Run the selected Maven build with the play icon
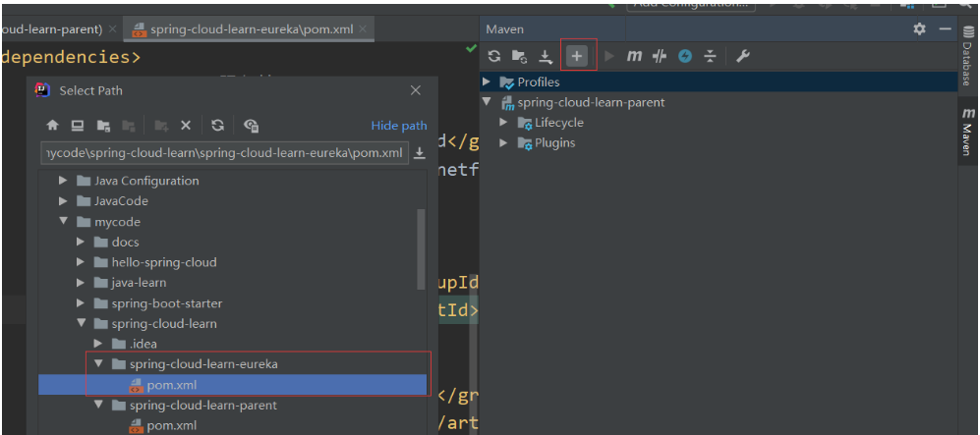 609,56
